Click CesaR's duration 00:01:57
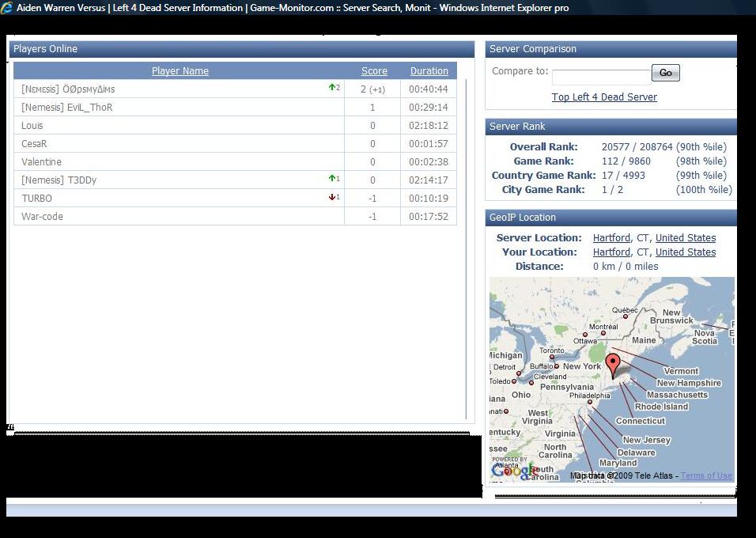Viewport: 756px width, 538px height. (x=429, y=144)
